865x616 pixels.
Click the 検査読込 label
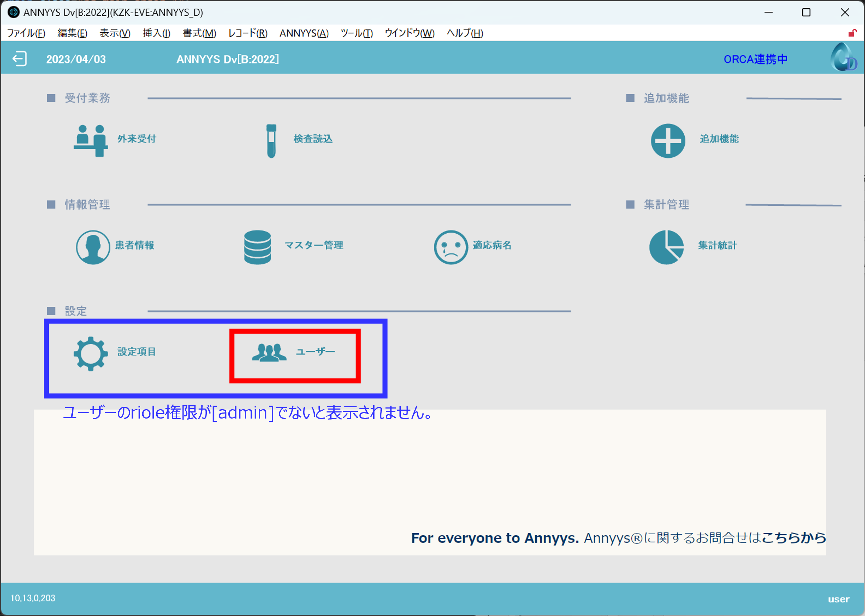(313, 139)
